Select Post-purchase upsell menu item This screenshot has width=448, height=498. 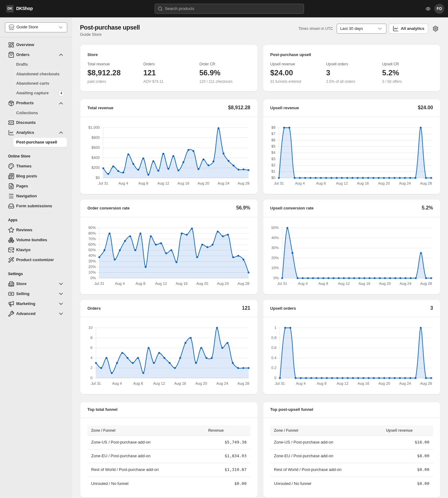point(40,142)
